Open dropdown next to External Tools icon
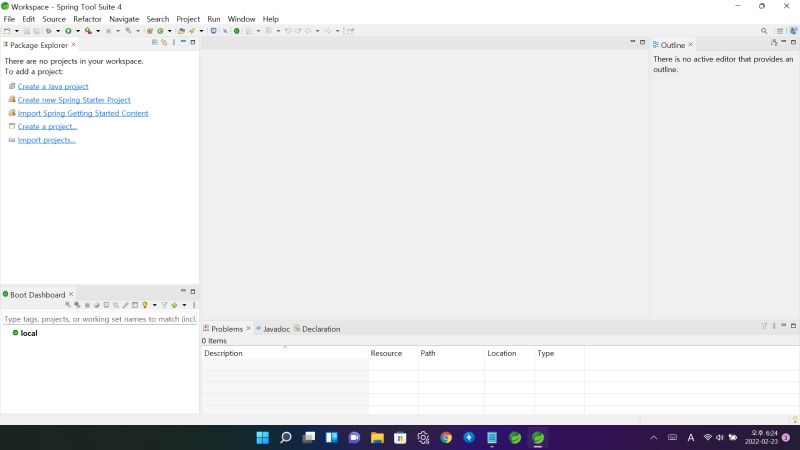 tap(98, 31)
